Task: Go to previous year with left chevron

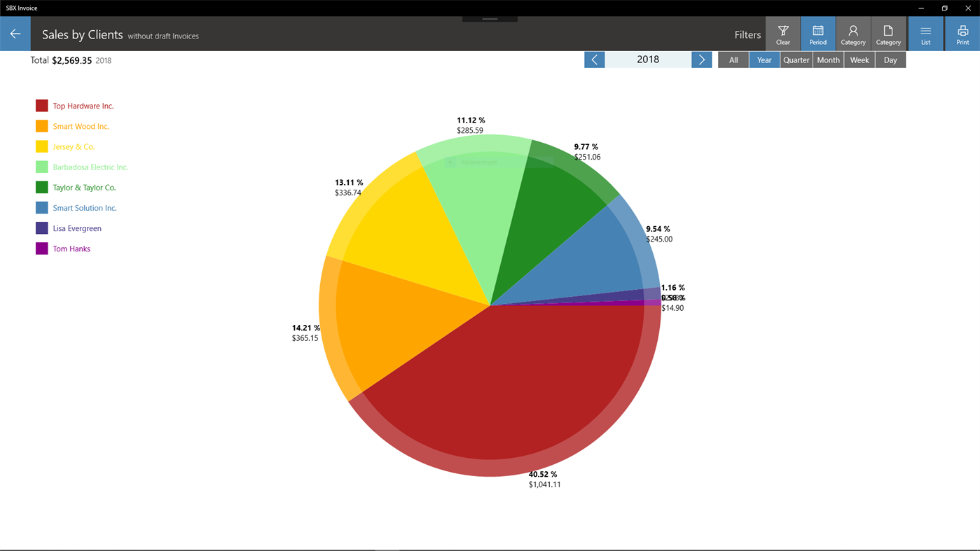Action: pyautogui.click(x=594, y=60)
